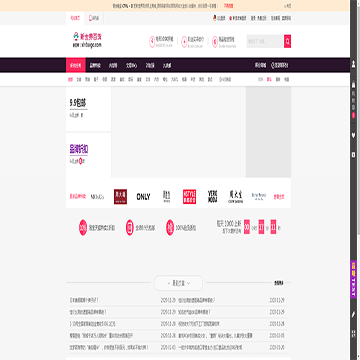Click the purple TEXT badge in the right sidebar

click(x=353, y=279)
